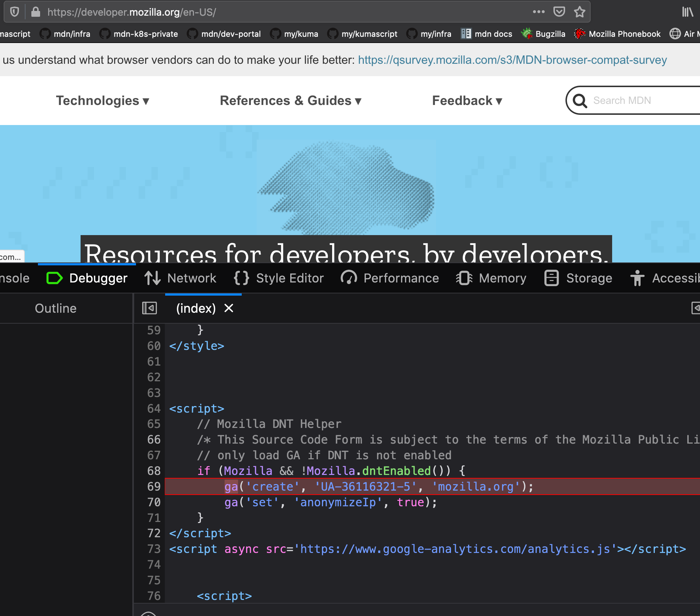Switch to the Performance devtools tab
The image size is (700, 616).
(390, 278)
